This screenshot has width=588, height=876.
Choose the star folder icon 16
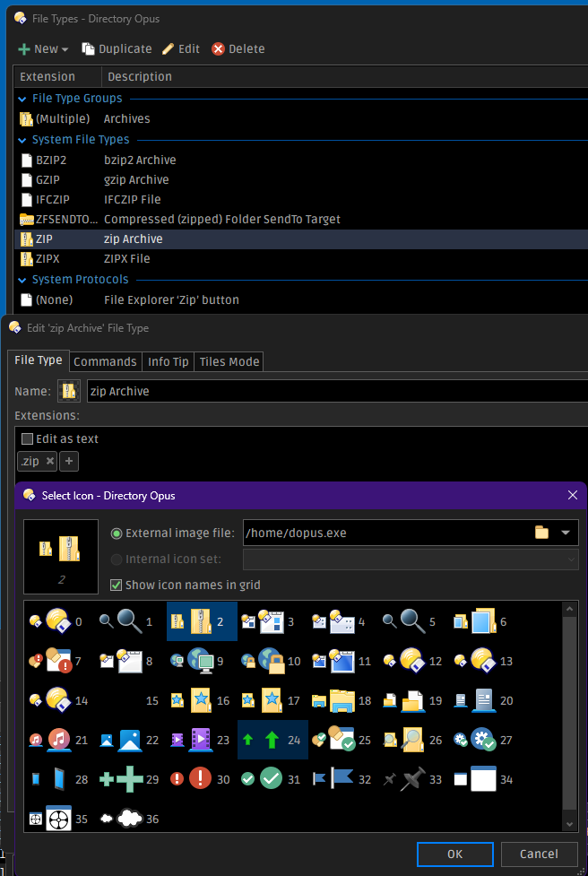pos(201,700)
